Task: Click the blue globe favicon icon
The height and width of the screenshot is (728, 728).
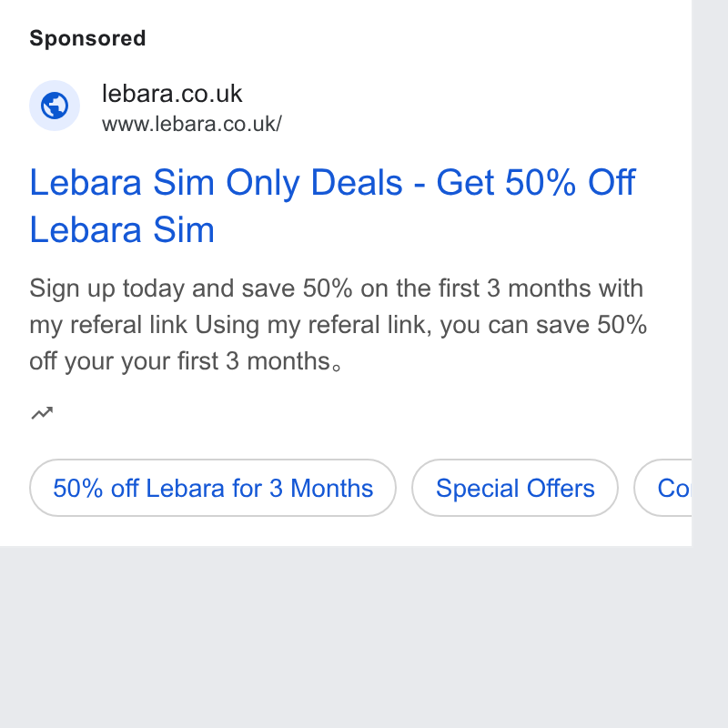Action: point(55,106)
